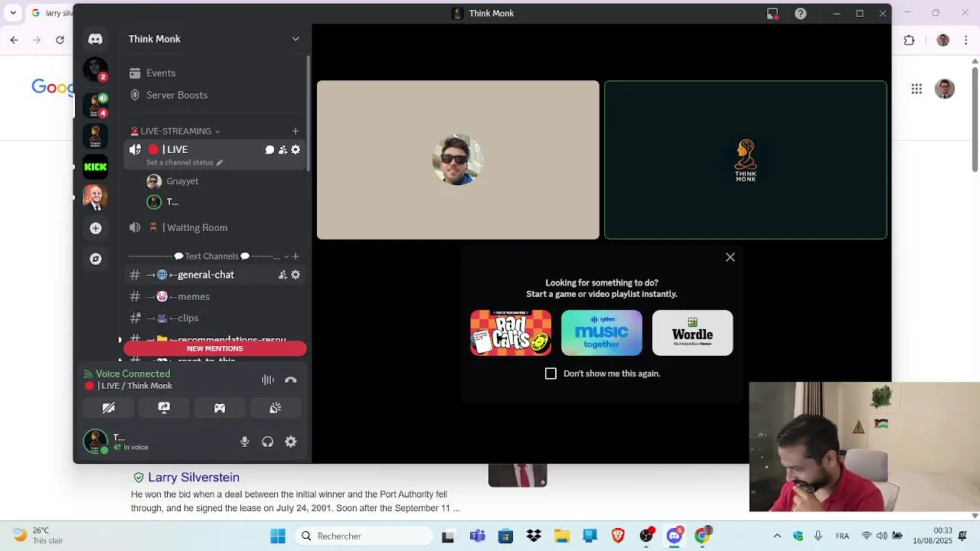
Task: Add channel to Text Channels category
Action: pos(296,256)
